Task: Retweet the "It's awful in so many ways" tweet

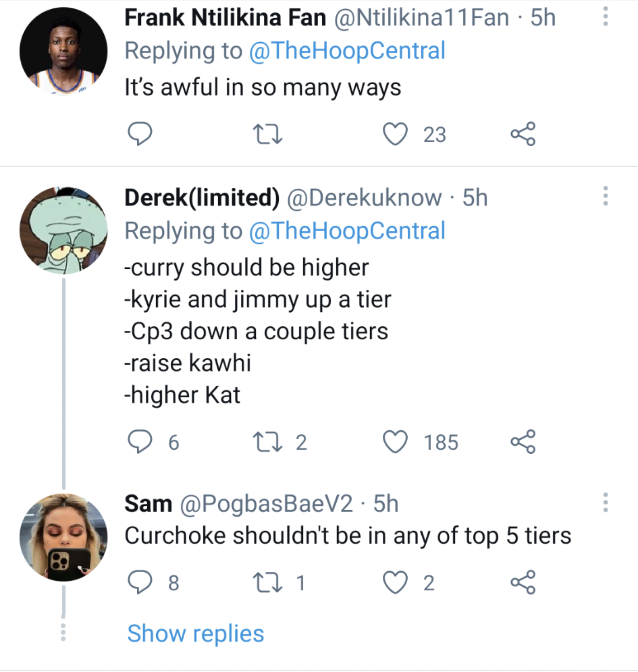Action: [267, 134]
